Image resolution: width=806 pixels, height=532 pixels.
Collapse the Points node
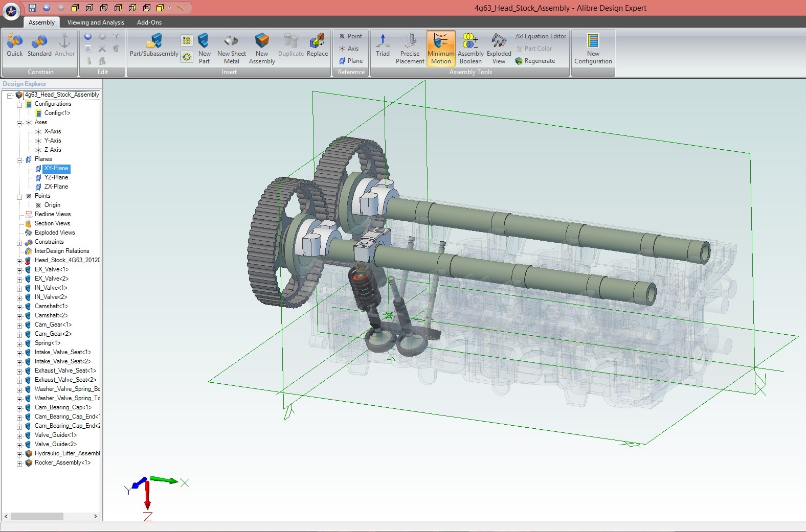click(x=19, y=196)
